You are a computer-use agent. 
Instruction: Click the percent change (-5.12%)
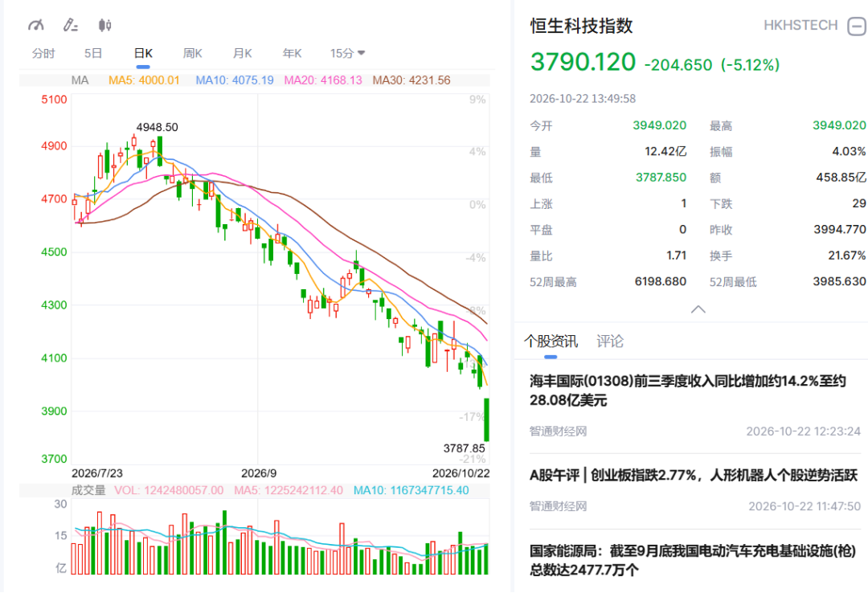tap(750, 65)
